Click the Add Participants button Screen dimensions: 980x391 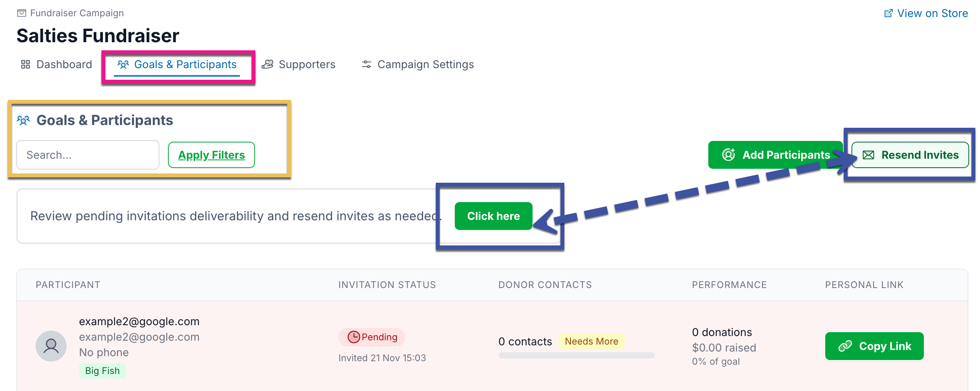(x=775, y=155)
